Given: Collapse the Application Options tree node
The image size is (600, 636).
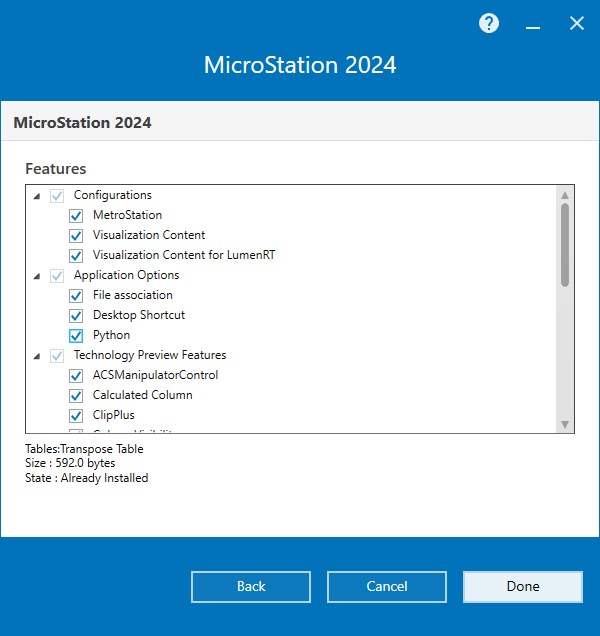Looking at the screenshot, I should point(37,276).
